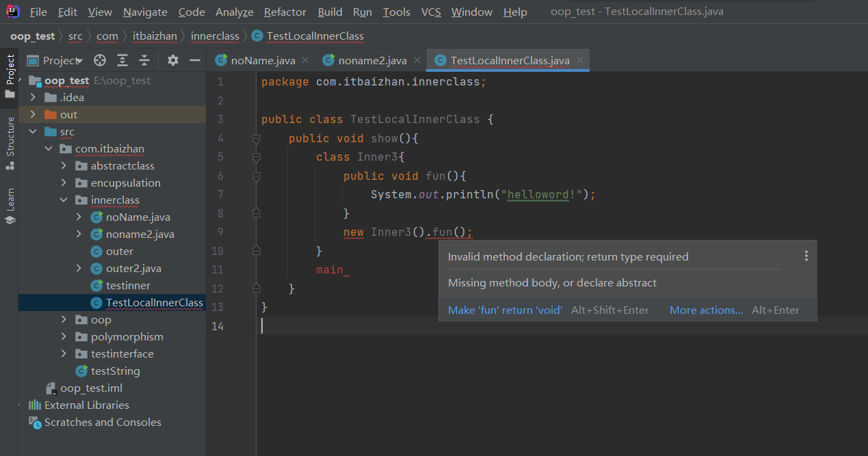The width and height of the screenshot is (868, 456).
Task: Close the noname2.java tab
Action: point(417,60)
